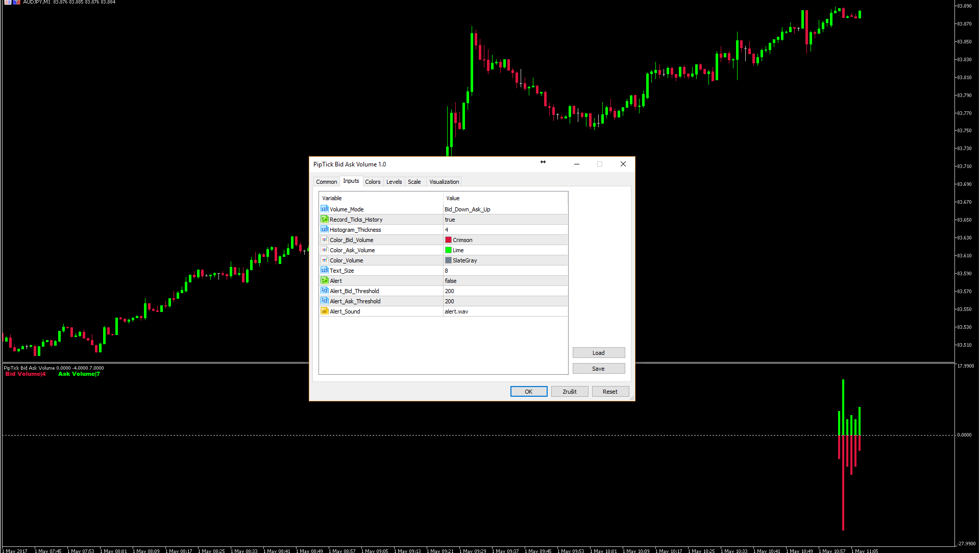
Task: Click the Alert boolean type icon
Action: tap(324, 280)
